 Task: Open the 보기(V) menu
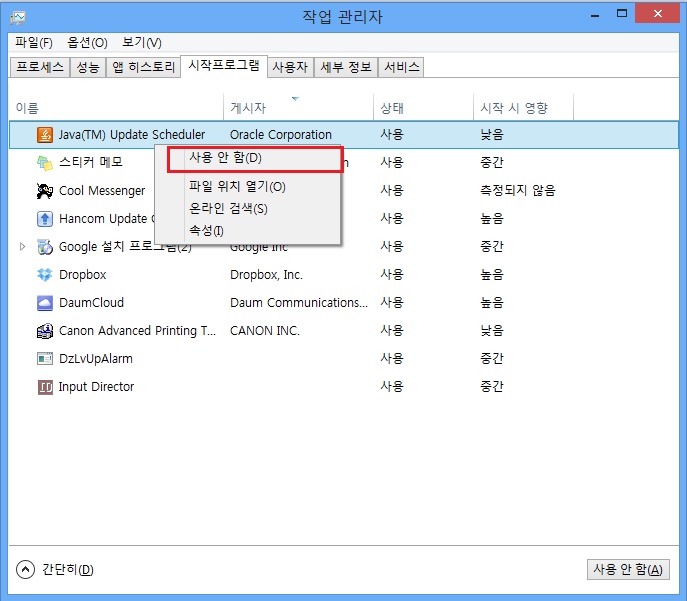[x=142, y=42]
